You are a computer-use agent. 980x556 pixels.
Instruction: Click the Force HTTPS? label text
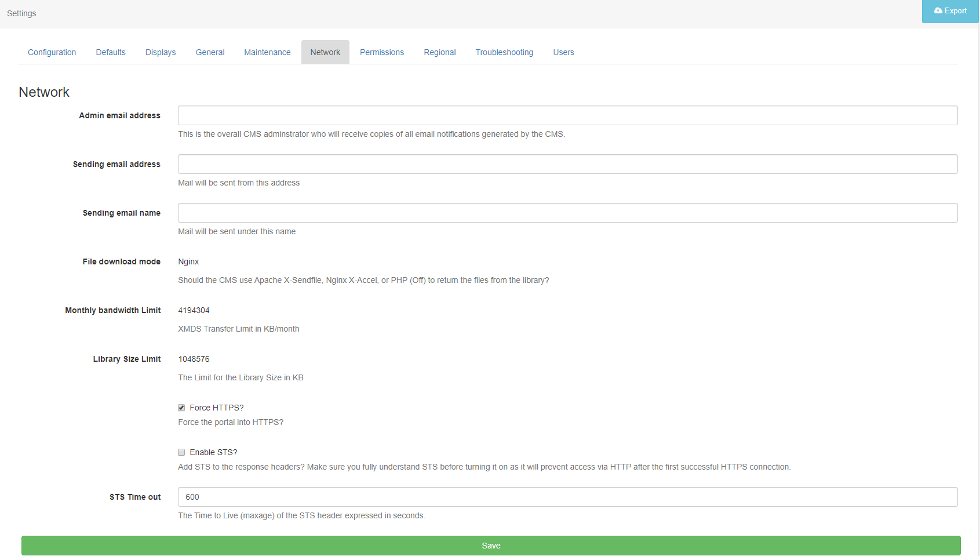[217, 408]
